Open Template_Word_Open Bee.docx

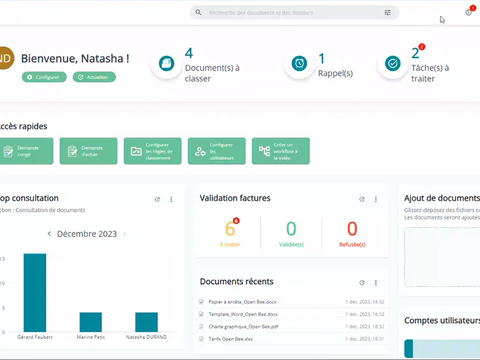243,314
